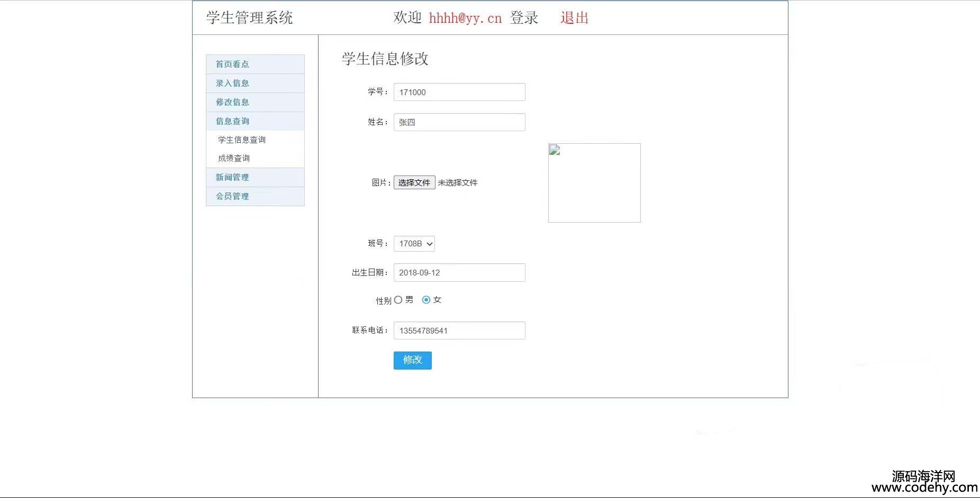980x498 pixels.
Task: Focus the 学号 student ID field
Action: 459,92
